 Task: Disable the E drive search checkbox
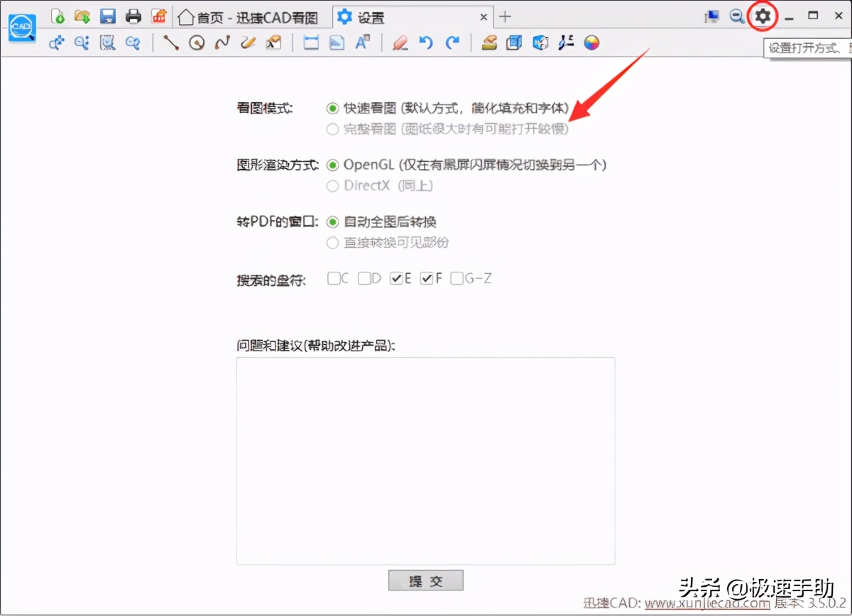point(396,278)
